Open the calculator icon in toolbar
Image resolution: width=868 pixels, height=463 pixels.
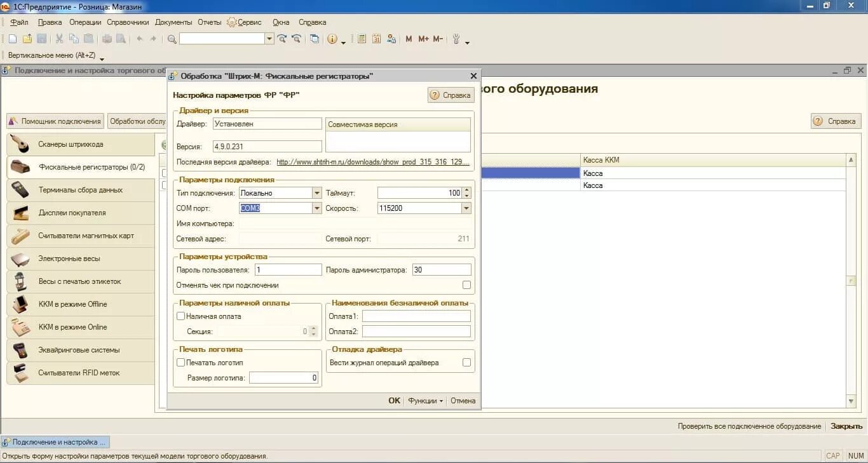coord(362,39)
